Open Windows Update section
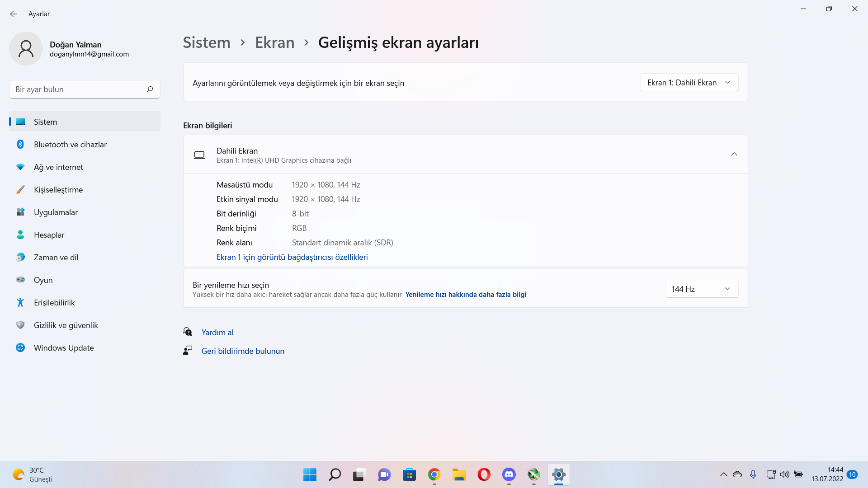 [64, 348]
